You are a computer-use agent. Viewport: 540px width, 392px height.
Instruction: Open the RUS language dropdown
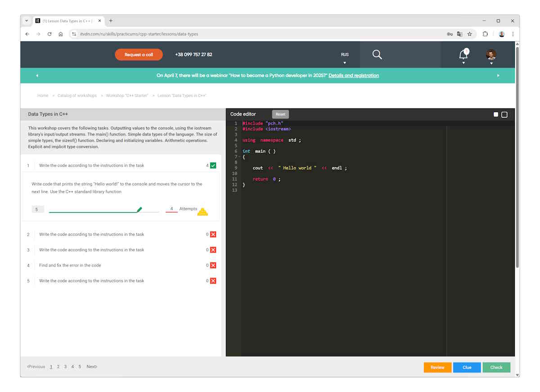(345, 58)
